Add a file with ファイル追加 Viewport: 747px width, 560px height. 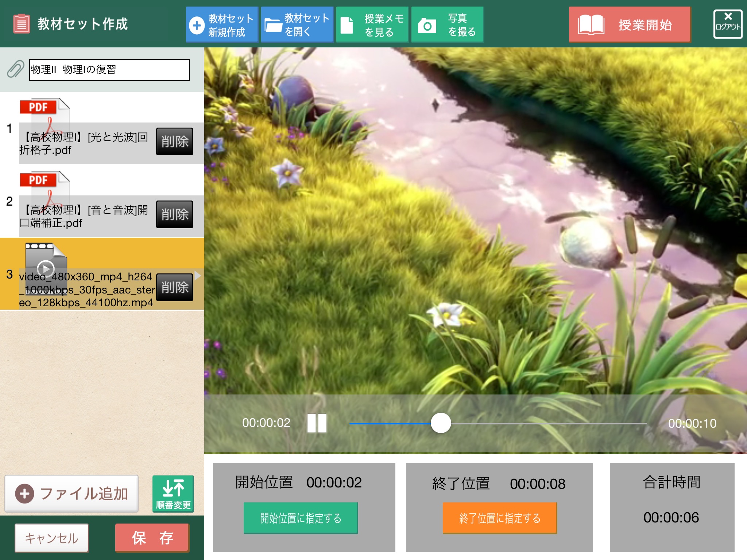pyautogui.click(x=71, y=494)
